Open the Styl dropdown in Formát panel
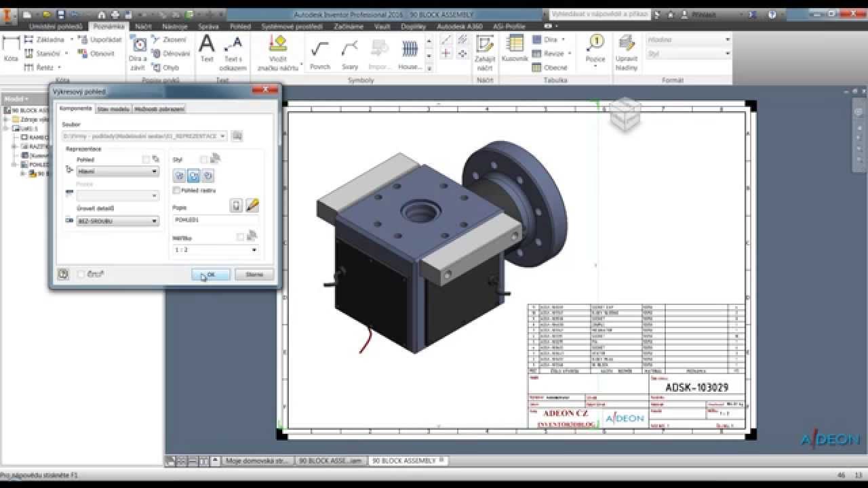Viewport: 868px width, 488px height. coord(688,54)
